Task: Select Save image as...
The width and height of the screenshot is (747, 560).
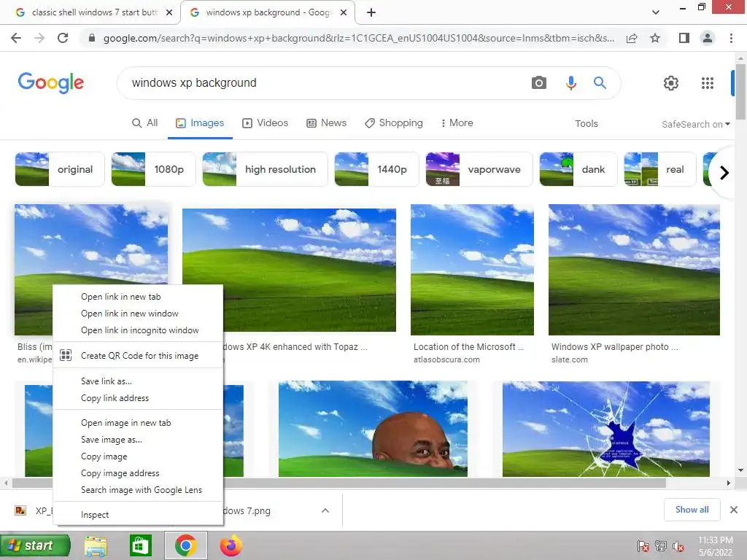Action: [x=138, y=440]
